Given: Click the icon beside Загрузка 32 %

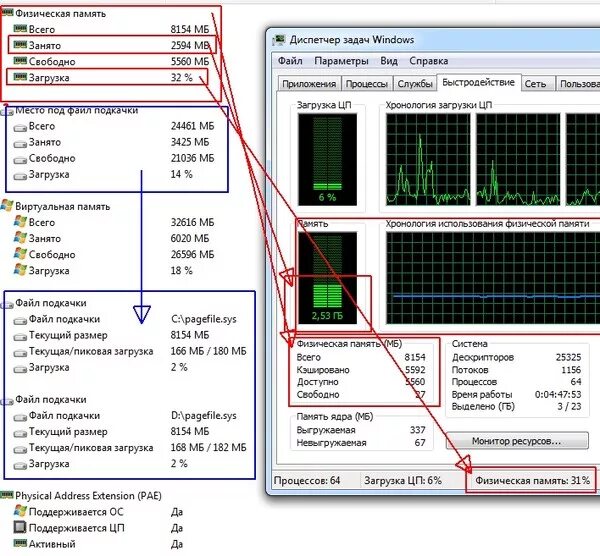Looking at the screenshot, I should pyautogui.click(x=20, y=77).
